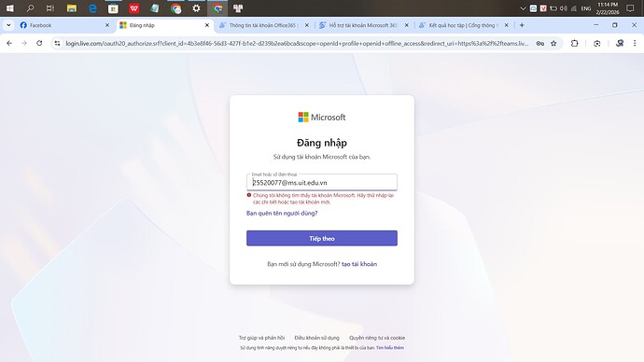This screenshot has height=362, width=644.
Task: Open the Chrome three-dot menu
Action: tap(635, 43)
